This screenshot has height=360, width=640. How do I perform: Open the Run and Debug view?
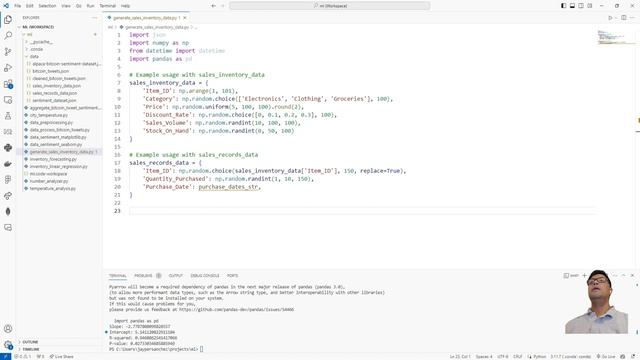click(8, 68)
